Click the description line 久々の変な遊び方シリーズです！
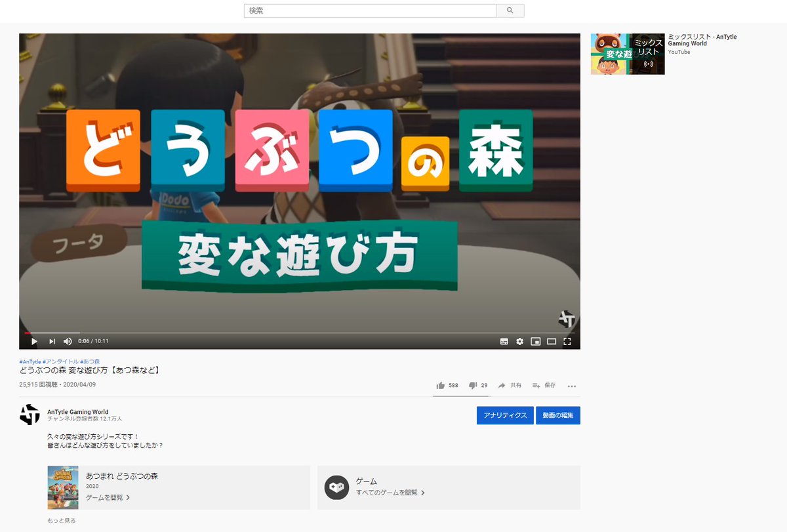Screen dimensions: 787x532 (x=93, y=436)
